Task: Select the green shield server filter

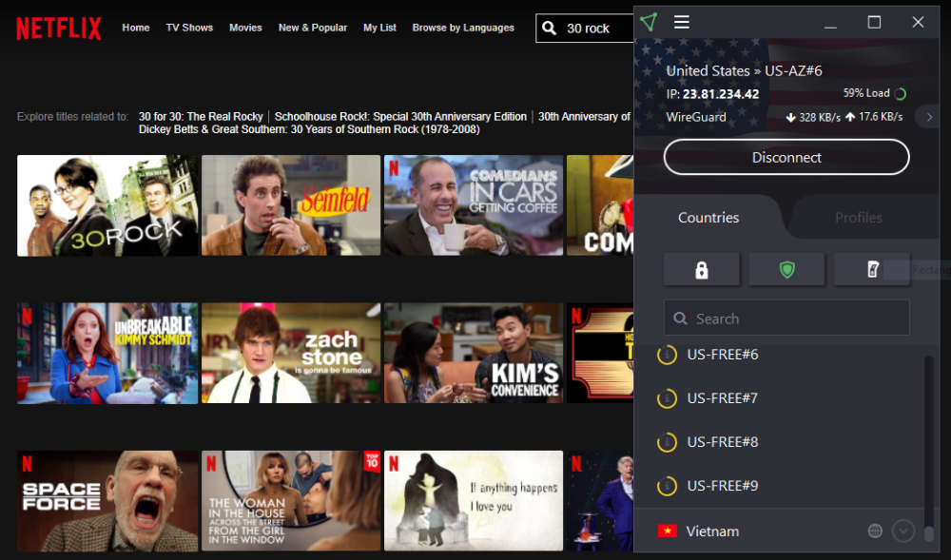Action: (x=786, y=269)
